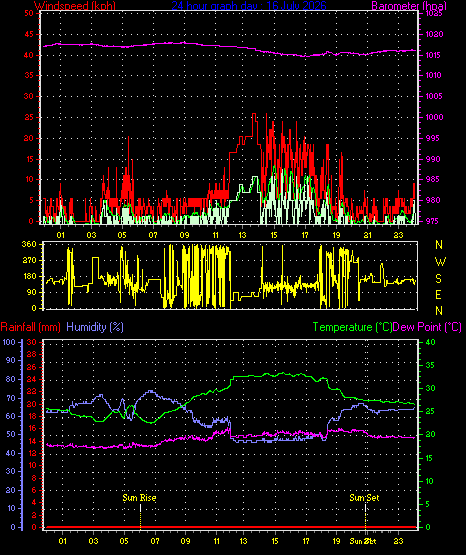The height and width of the screenshot is (555, 466).
Task: Click the '35' temperature axis value
Action: point(430,365)
